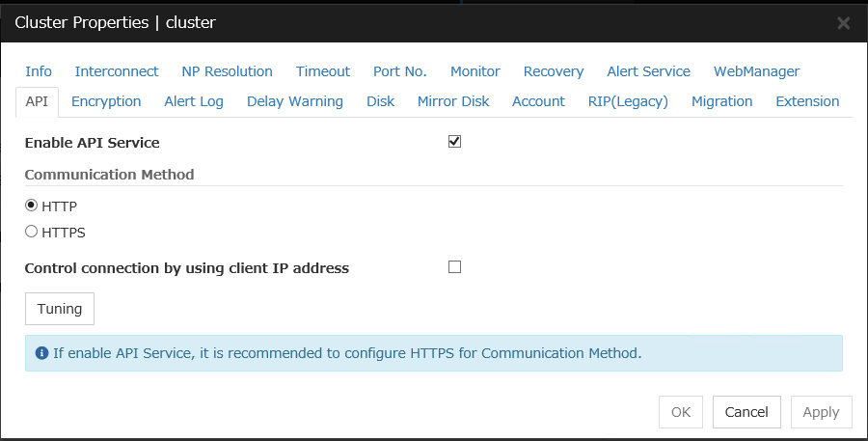Switch to the WebManager tab
Screen dimensions: 868x441
click(x=756, y=71)
